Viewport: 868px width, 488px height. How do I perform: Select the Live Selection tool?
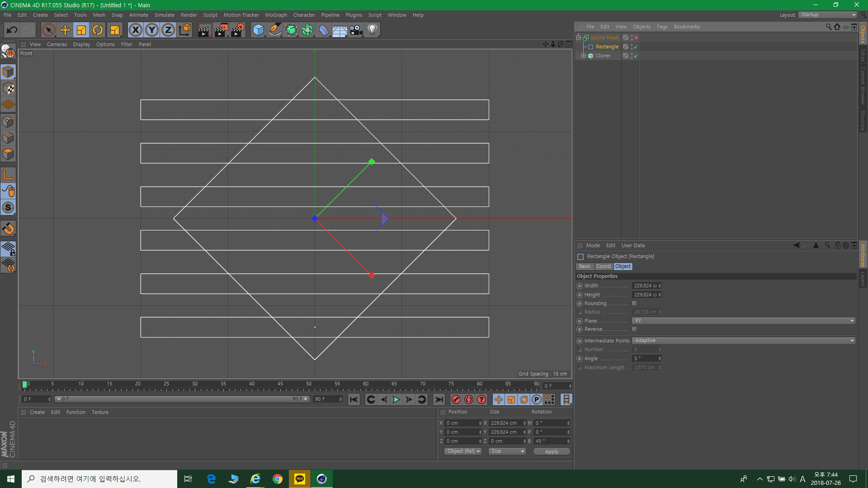click(48, 30)
